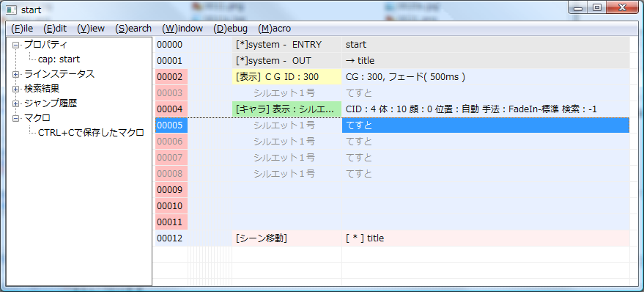Select the 'cap: start' tree item
The image size is (644, 292).
[59, 59]
